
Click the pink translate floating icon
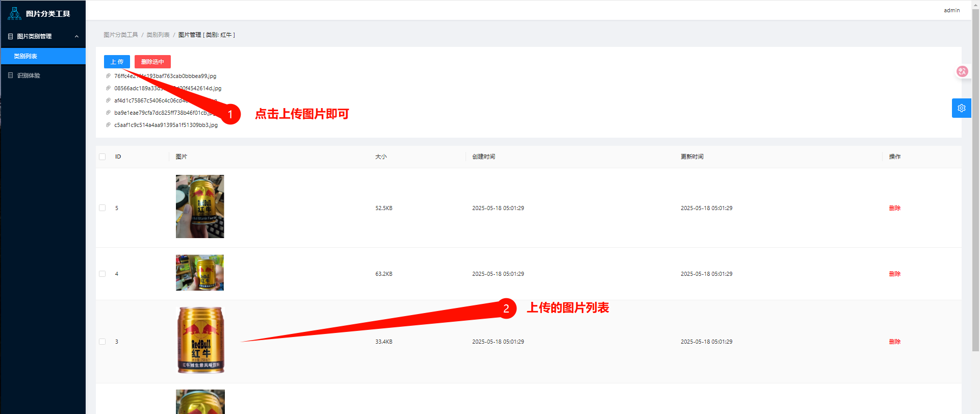[962, 71]
